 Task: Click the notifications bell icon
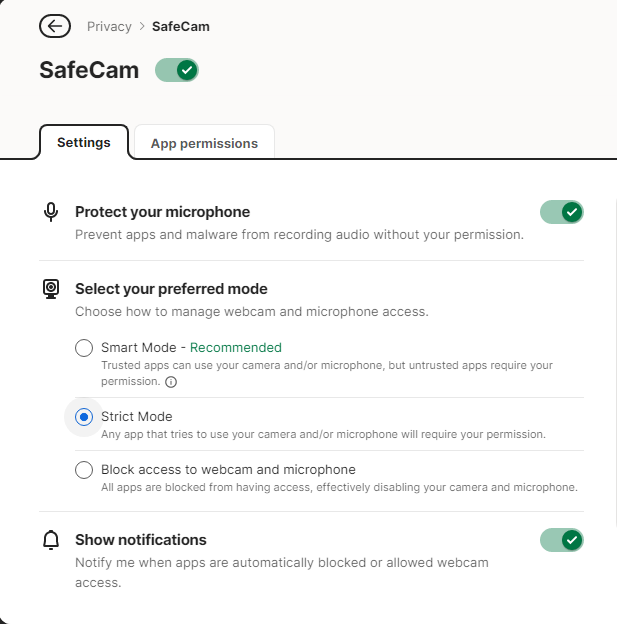(51, 540)
